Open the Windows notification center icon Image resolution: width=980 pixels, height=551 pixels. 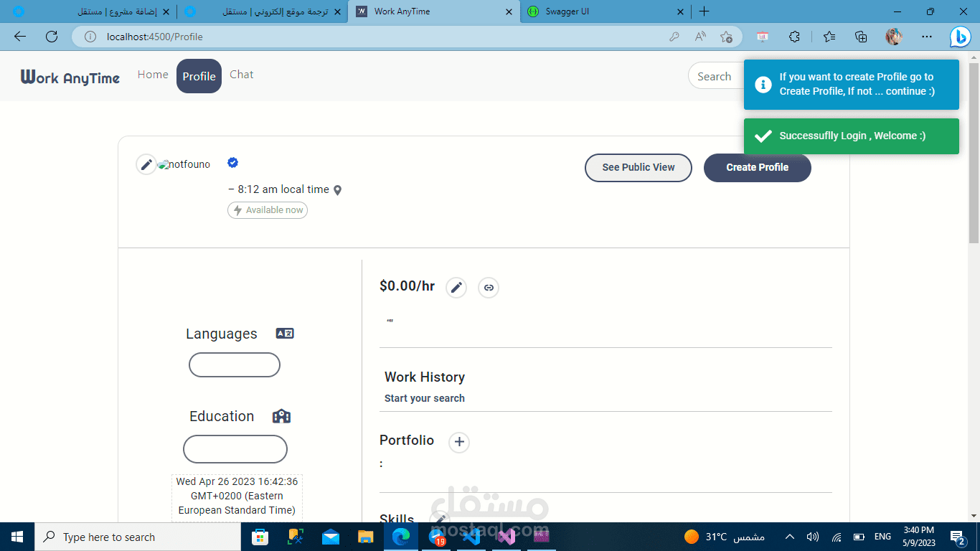click(958, 537)
